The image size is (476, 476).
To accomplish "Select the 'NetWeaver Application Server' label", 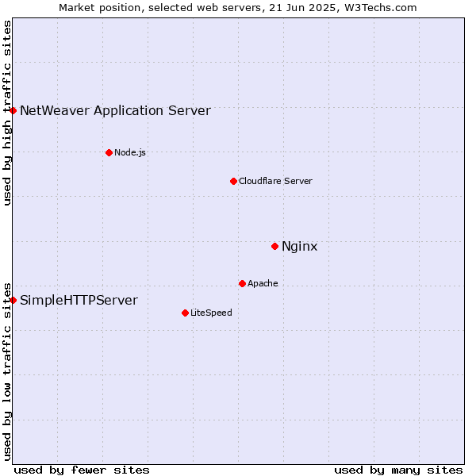I will pos(115,110).
